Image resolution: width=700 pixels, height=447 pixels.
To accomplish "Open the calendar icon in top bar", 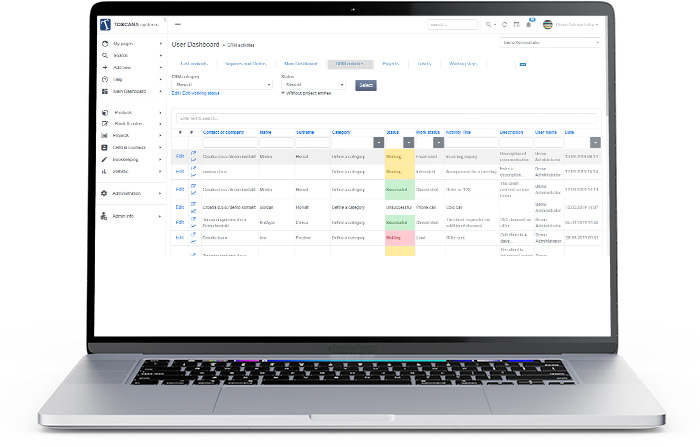I will (516, 24).
